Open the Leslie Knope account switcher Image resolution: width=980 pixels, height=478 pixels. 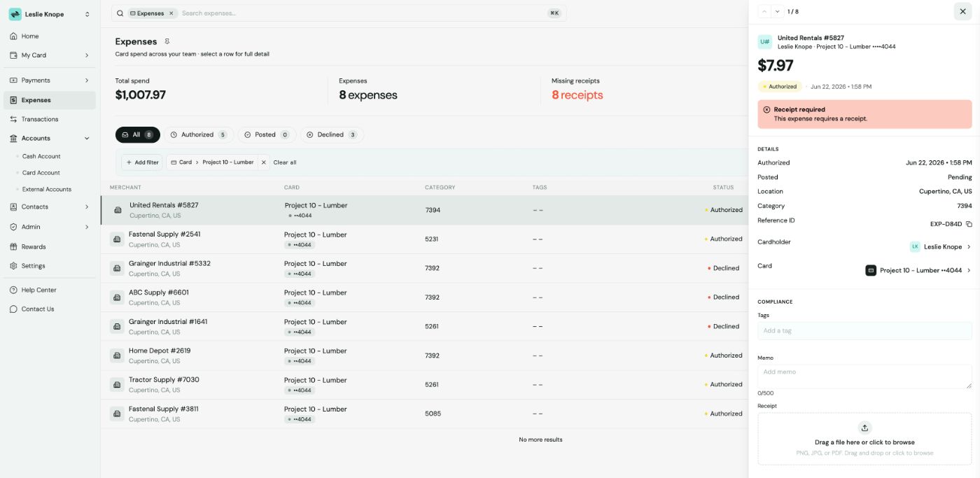pos(49,14)
